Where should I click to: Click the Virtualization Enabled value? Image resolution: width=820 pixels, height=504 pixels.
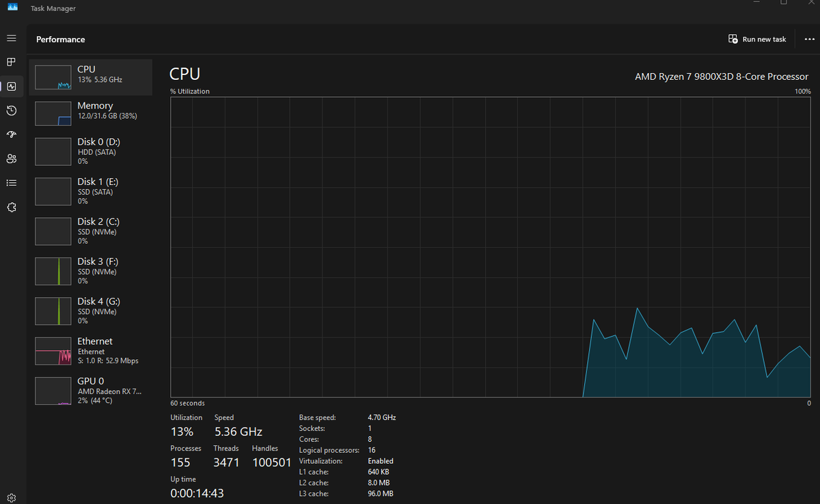click(381, 461)
